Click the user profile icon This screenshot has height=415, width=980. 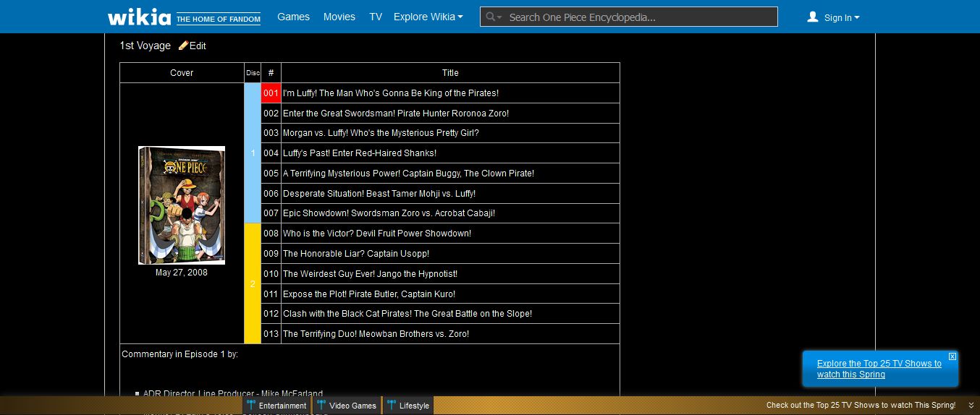click(x=813, y=17)
